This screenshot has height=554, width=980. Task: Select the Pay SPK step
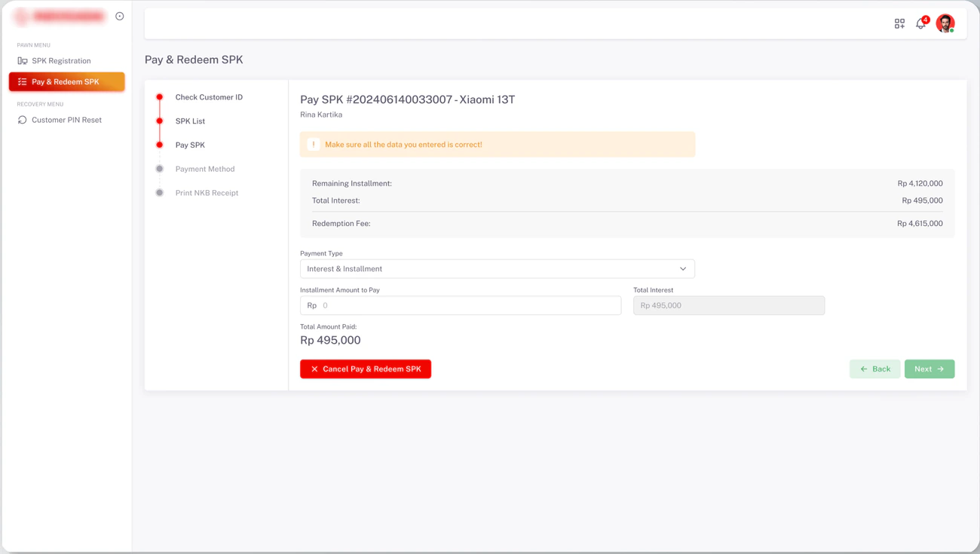190,145
